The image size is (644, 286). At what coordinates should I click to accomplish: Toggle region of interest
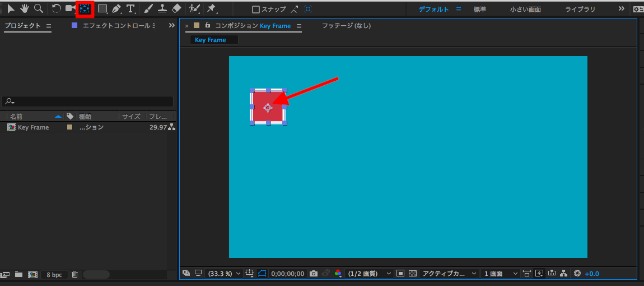(401, 273)
